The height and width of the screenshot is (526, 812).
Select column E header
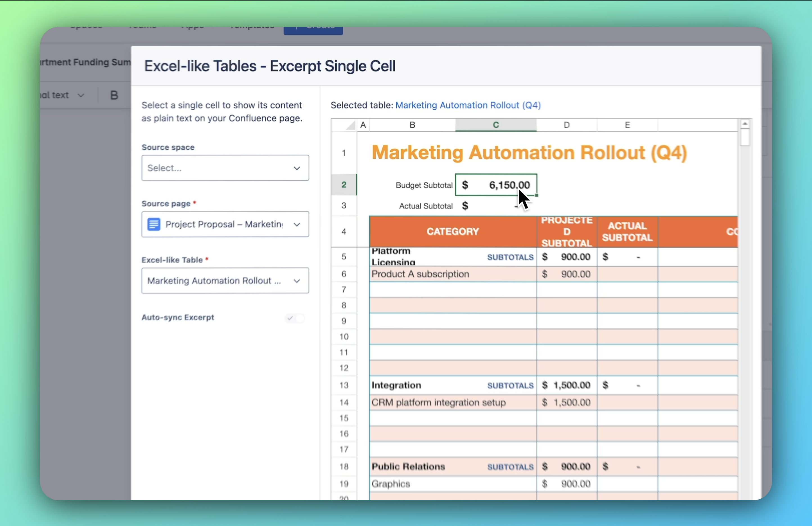pyautogui.click(x=627, y=125)
